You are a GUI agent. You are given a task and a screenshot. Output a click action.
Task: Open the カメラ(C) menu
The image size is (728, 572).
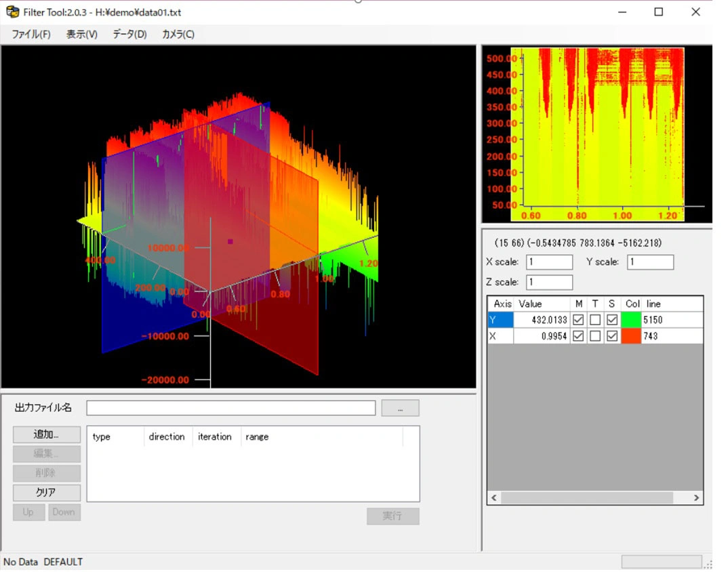[178, 35]
